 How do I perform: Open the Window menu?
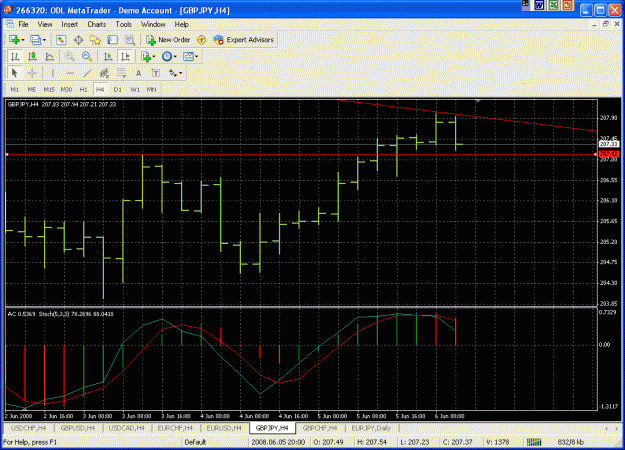(x=153, y=25)
